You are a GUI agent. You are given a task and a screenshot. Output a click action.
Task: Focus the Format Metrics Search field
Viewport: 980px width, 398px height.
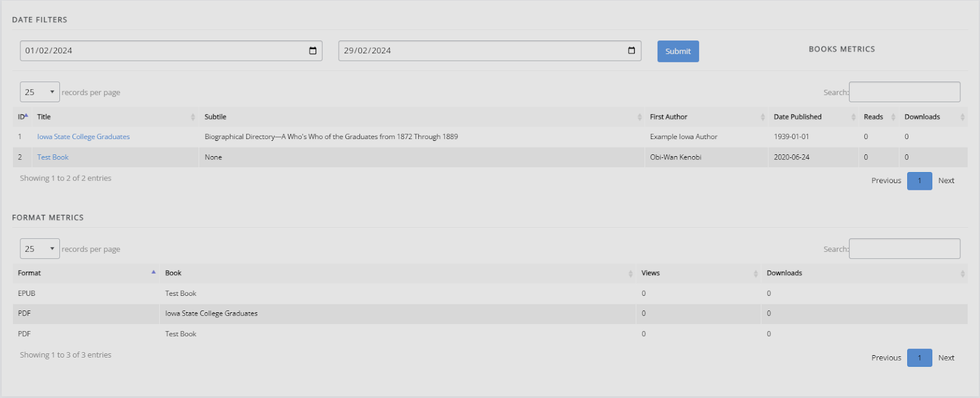pyautogui.click(x=905, y=249)
